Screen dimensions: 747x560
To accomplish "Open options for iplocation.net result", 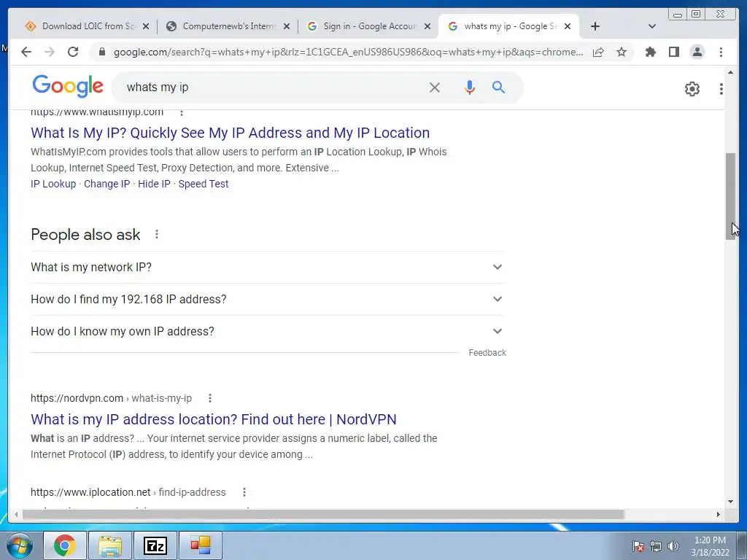I will click(244, 492).
